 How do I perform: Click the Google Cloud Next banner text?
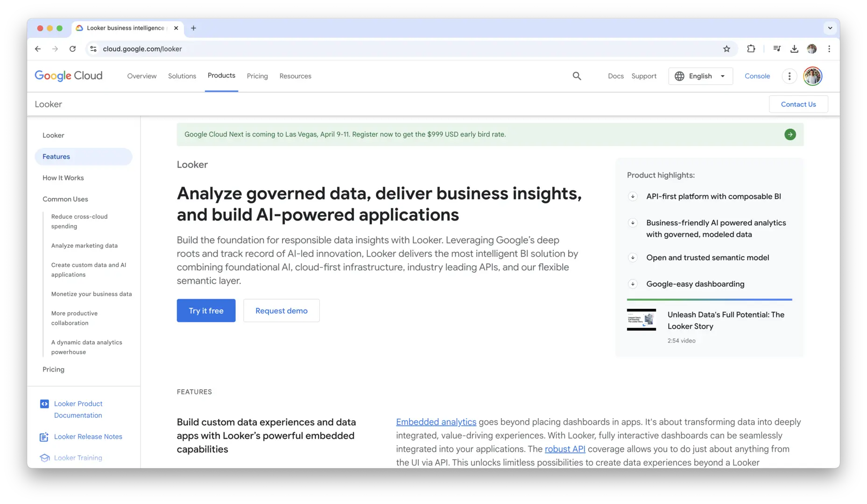[x=345, y=134]
